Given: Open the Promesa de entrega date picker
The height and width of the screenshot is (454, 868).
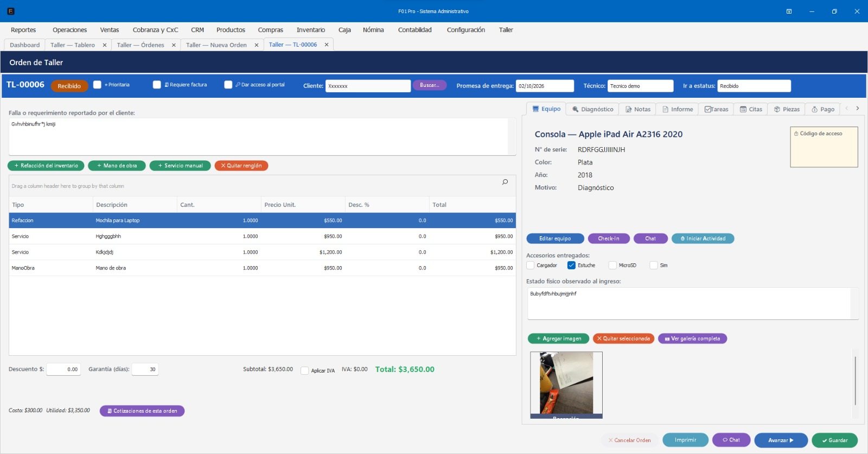Looking at the screenshot, I should pos(545,86).
